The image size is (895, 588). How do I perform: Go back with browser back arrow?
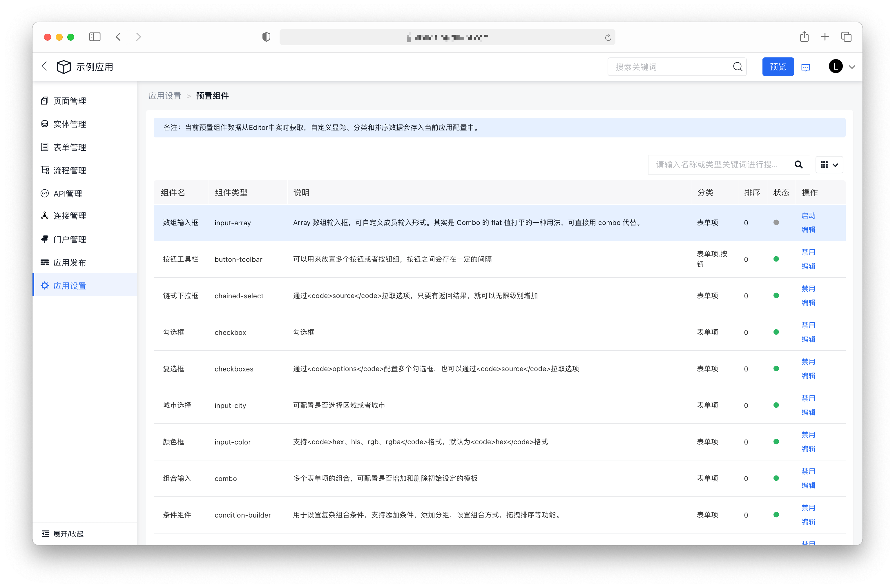(x=118, y=37)
